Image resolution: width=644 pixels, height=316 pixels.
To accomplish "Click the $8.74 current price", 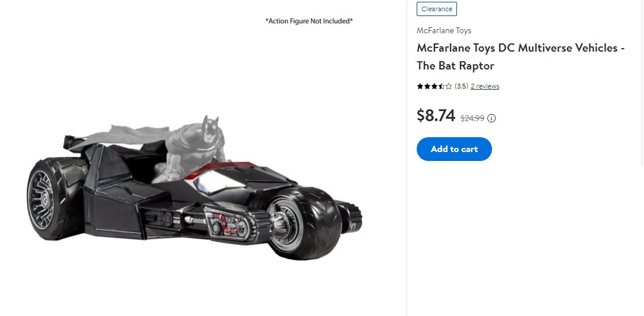I will [x=436, y=115].
